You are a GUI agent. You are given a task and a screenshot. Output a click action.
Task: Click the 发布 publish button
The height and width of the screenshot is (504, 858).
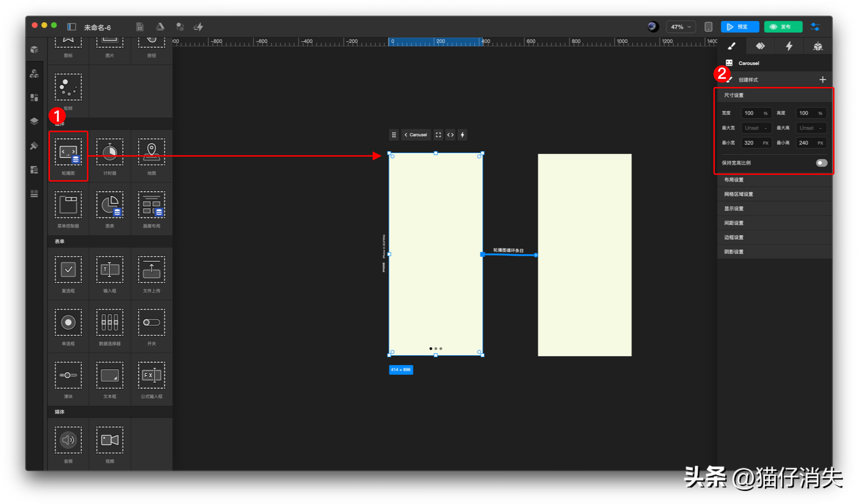pyautogui.click(x=783, y=27)
